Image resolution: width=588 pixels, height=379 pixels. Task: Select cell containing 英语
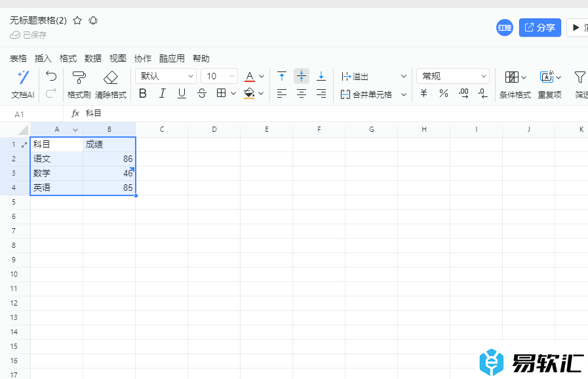coord(56,188)
